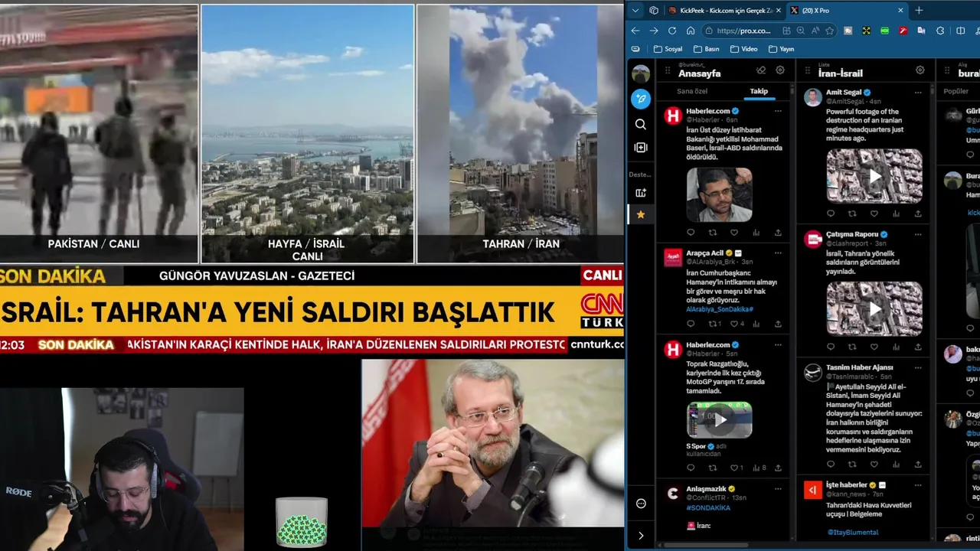Share the Haberler.com Mohammad Baseri post

coord(778,233)
